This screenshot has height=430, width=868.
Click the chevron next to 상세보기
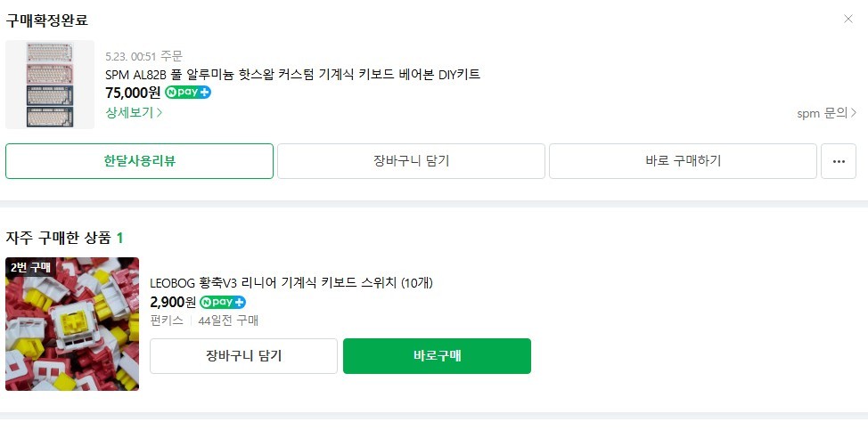coord(160,113)
